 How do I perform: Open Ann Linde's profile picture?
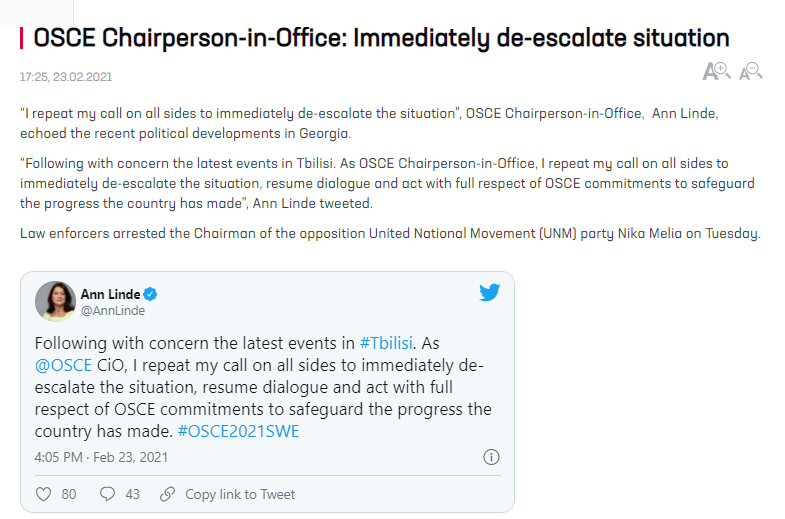click(x=55, y=301)
